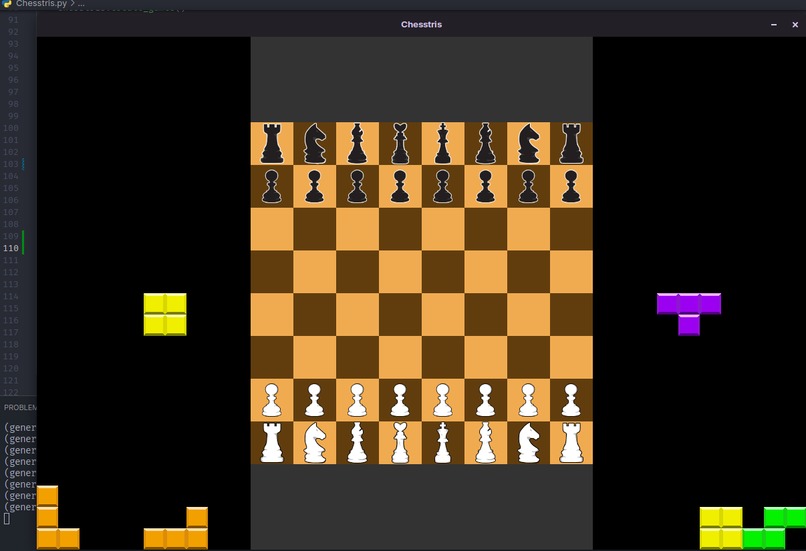Select the white rook in the bottom-right corner

coord(571,443)
